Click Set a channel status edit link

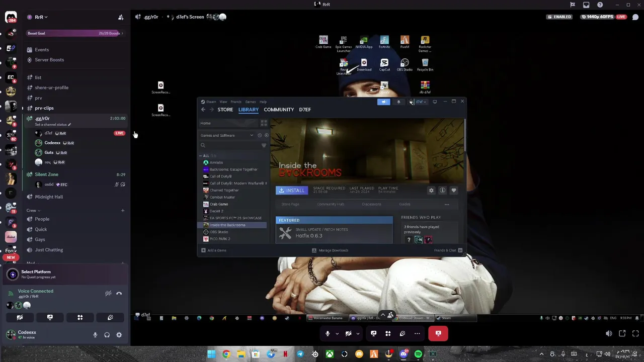click(53, 125)
